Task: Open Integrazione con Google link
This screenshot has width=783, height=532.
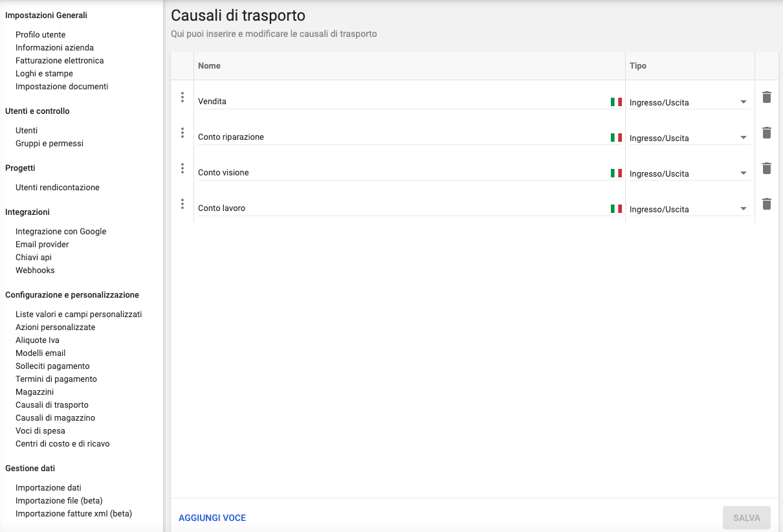Action: click(x=61, y=232)
